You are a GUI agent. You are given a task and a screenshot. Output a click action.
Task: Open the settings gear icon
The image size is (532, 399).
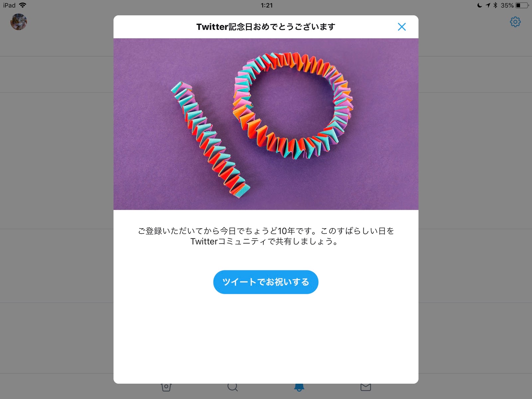click(515, 22)
